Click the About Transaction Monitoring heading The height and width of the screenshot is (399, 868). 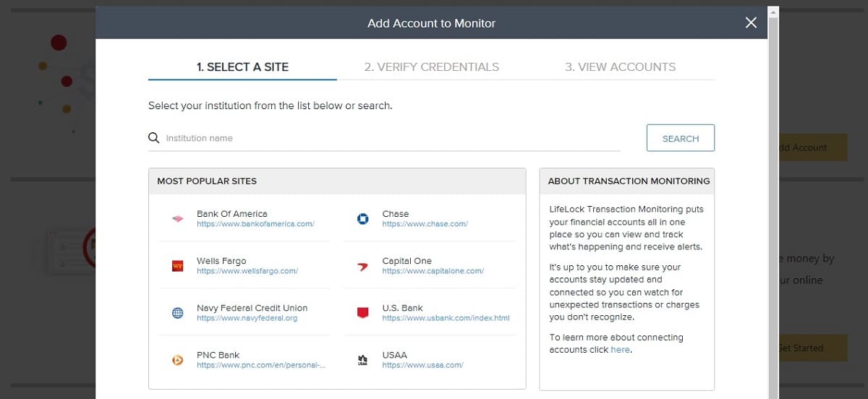(629, 181)
